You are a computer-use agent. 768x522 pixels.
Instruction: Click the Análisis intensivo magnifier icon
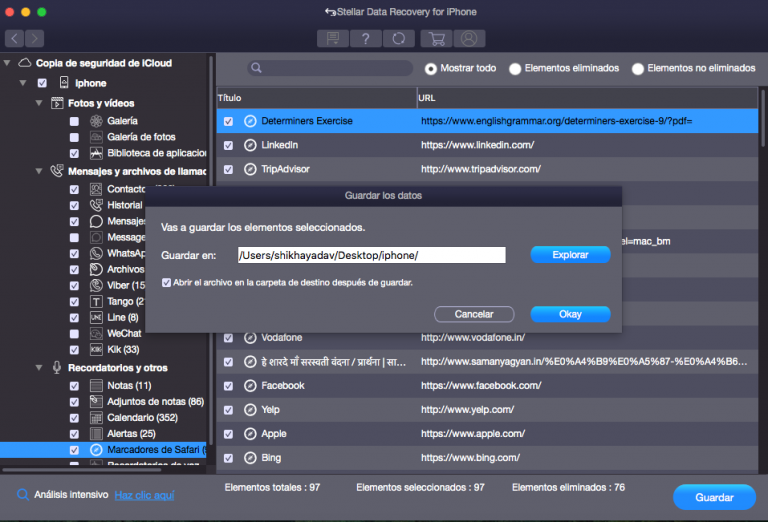(23, 494)
